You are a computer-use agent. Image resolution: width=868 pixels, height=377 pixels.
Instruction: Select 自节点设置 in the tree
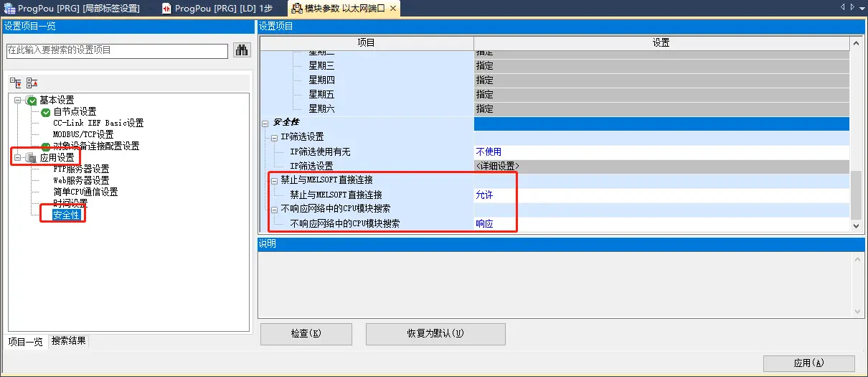[x=75, y=111]
